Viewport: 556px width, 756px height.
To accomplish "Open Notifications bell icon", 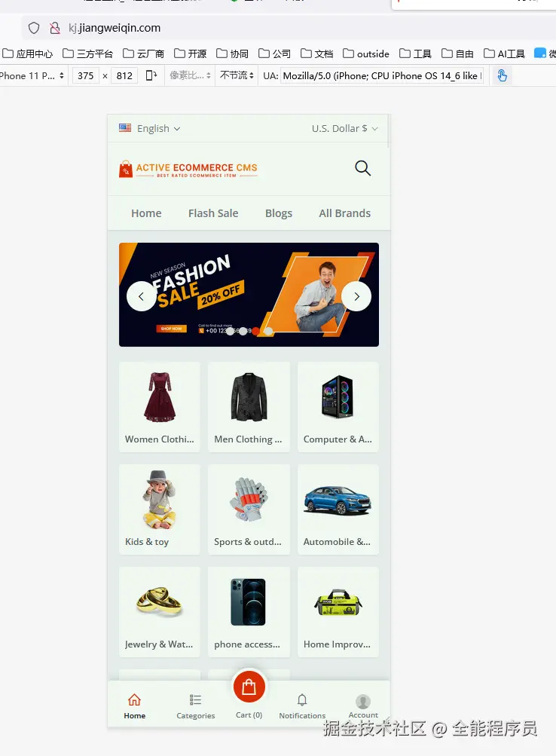I will tap(302, 699).
